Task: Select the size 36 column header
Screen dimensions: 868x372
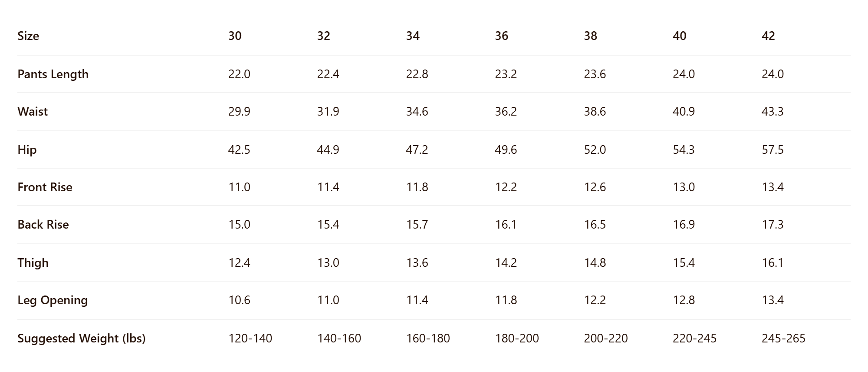Action: click(502, 36)
